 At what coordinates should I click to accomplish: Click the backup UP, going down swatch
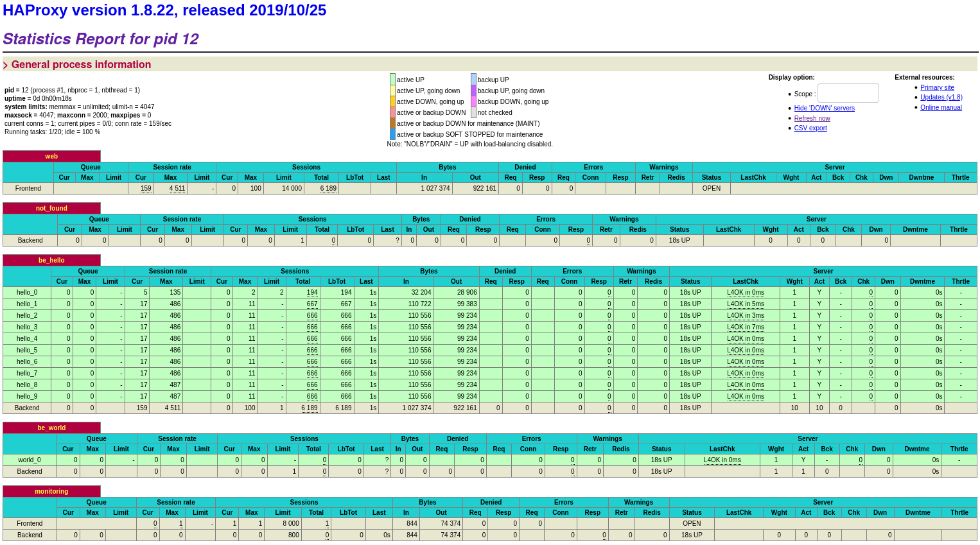pyautogui.click(x=473, y=91)
